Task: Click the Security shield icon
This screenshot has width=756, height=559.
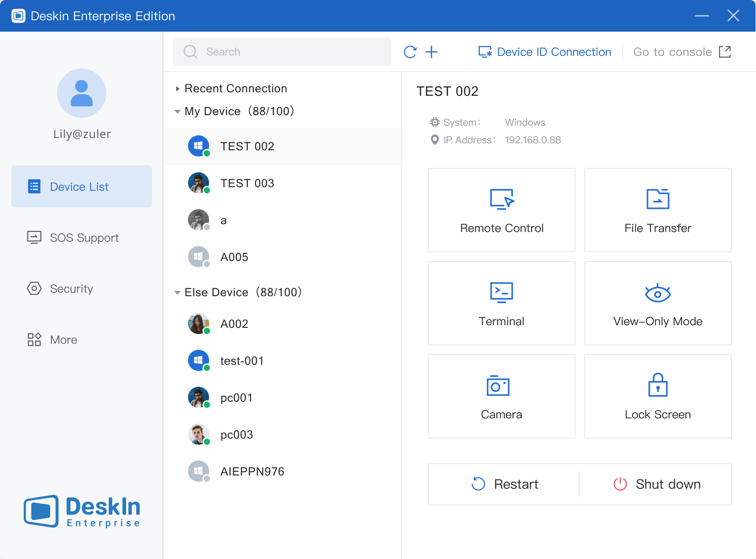Action: tap(34, 288)
